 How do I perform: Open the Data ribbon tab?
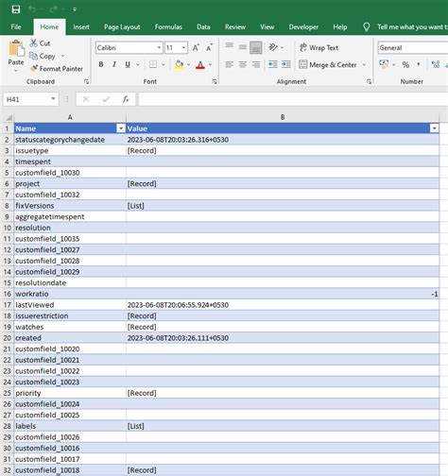(203, 27)
